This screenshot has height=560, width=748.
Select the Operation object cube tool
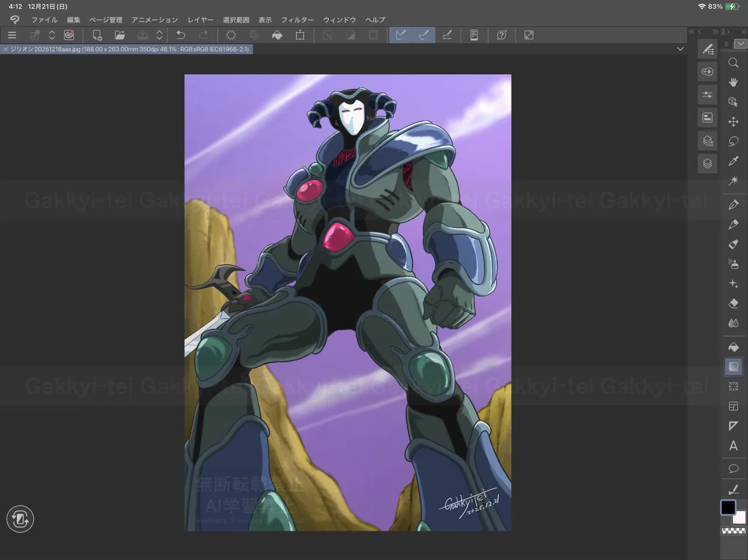pos(733,102)
